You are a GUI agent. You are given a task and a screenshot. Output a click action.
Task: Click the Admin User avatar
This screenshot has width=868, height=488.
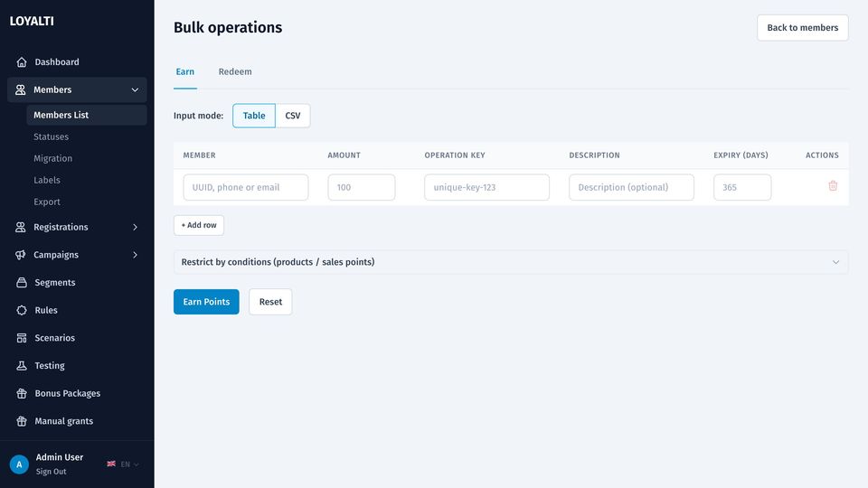[x=19, y=465]
